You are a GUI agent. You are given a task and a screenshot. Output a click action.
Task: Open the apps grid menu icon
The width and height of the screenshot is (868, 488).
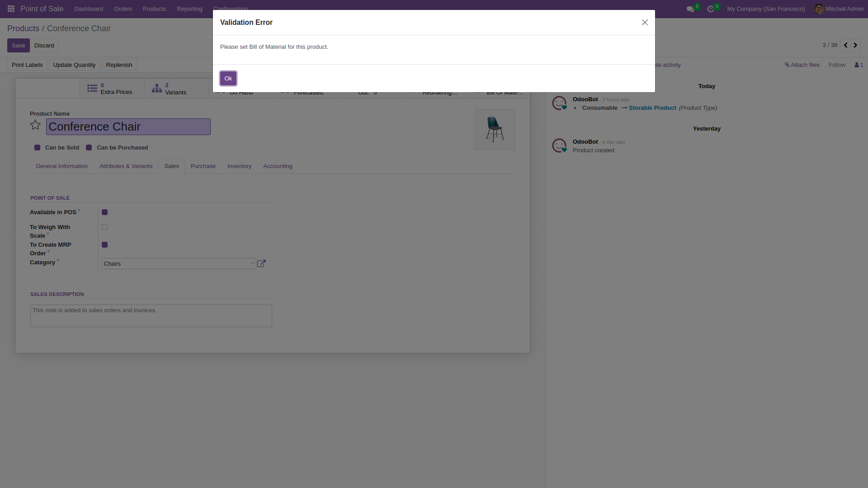tap(11, 9)
